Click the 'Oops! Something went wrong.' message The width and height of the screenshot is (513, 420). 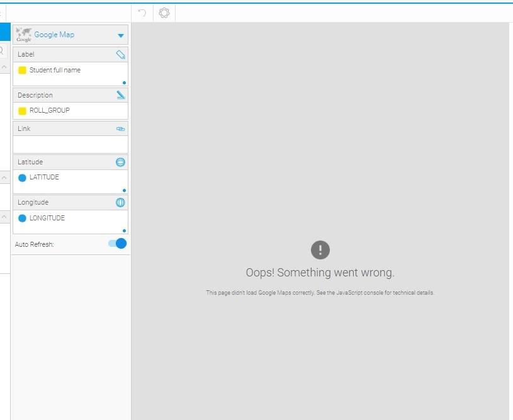320,273
